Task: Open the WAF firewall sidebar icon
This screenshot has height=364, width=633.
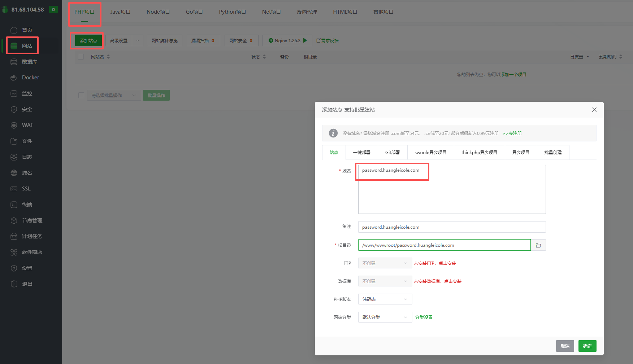Action: pyautogui.click(x=14, y=125)
